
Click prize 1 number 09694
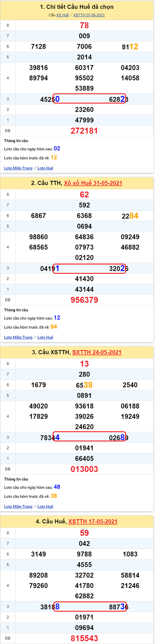point(84,628)
